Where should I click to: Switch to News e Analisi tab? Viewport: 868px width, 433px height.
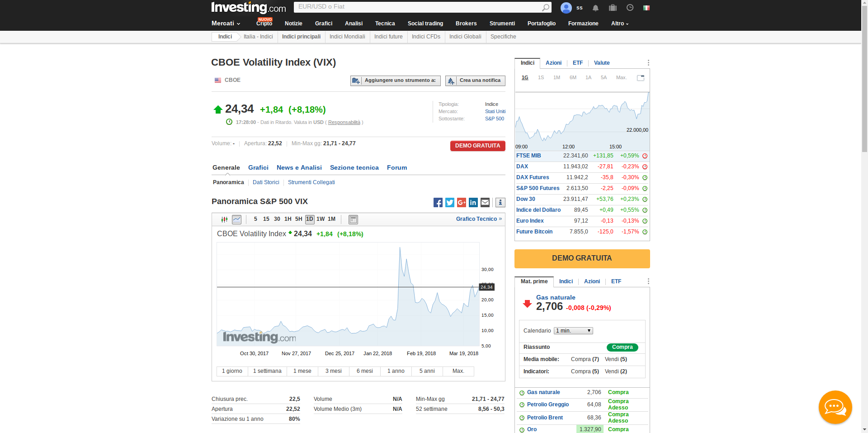(299, 168)
